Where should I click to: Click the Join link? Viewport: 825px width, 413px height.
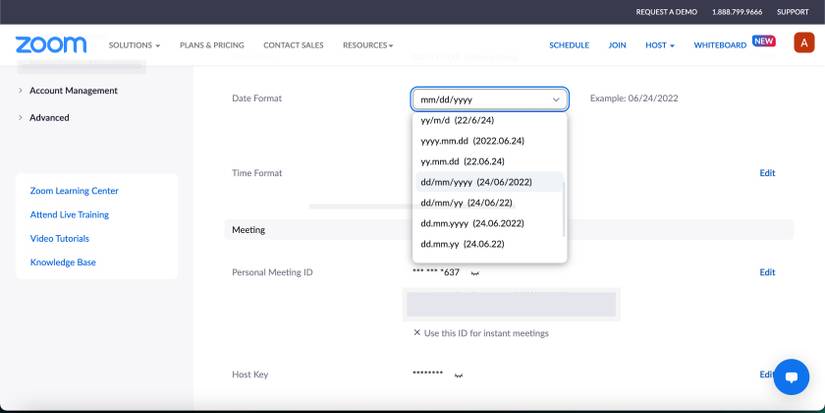[617, 45]
